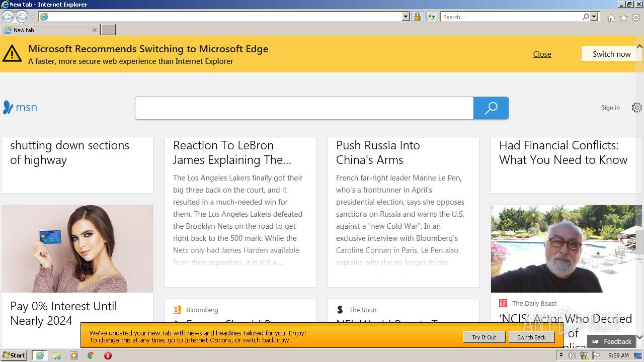Viewport: 644px width, 362px height.
Task: Click the 9:59 AM clock
Action: click(618, 355)
